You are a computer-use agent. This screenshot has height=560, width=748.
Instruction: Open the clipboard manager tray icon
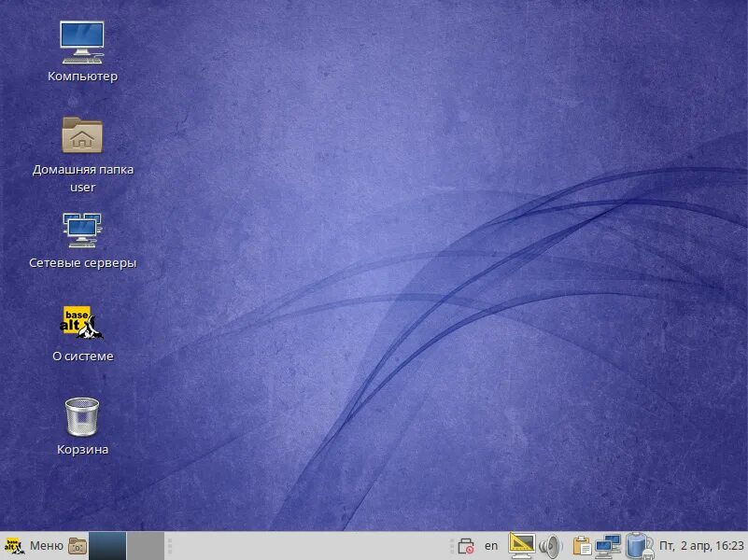coord(582,546)
